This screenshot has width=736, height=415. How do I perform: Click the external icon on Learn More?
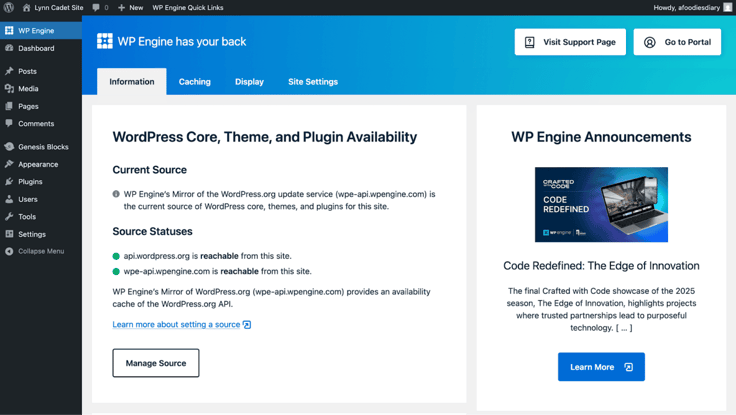tap(629, 367)
